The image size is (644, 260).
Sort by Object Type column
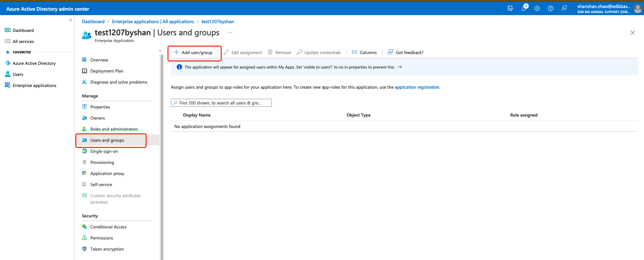[x=358, y=115]
